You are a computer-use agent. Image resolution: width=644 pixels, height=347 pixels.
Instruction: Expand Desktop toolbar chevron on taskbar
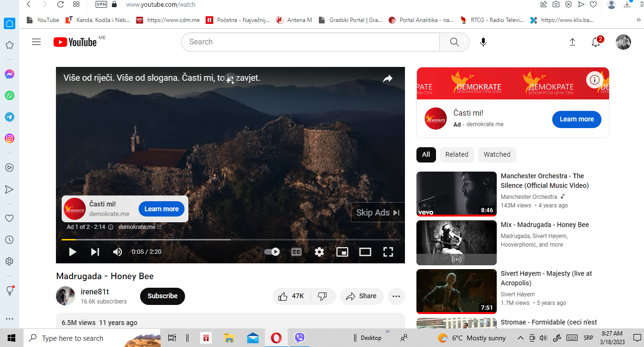pyautogui.click(x=388, y=331)
